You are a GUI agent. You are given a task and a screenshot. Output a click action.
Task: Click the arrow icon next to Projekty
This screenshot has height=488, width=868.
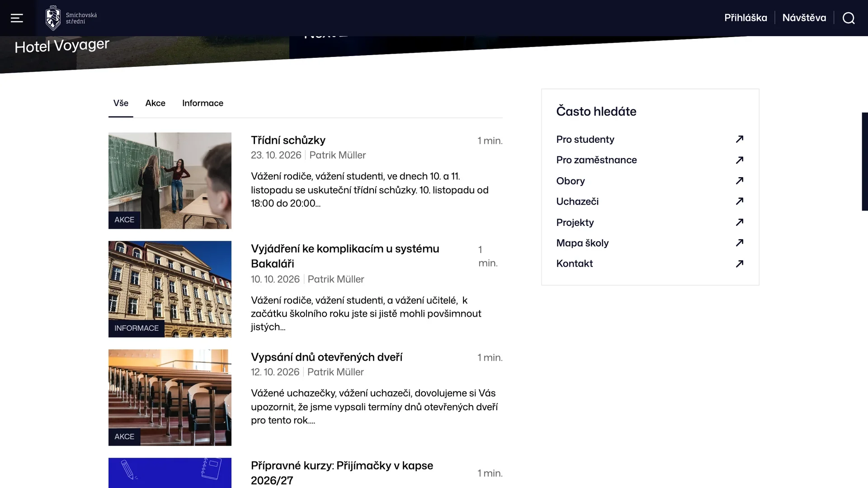pos(740,222)
